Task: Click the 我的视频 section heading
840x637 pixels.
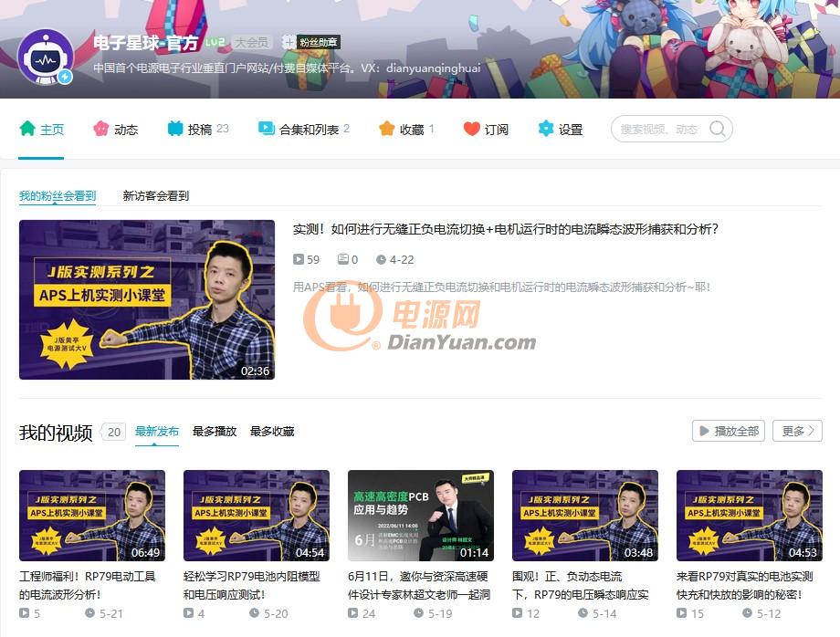Action: [56, 433]
